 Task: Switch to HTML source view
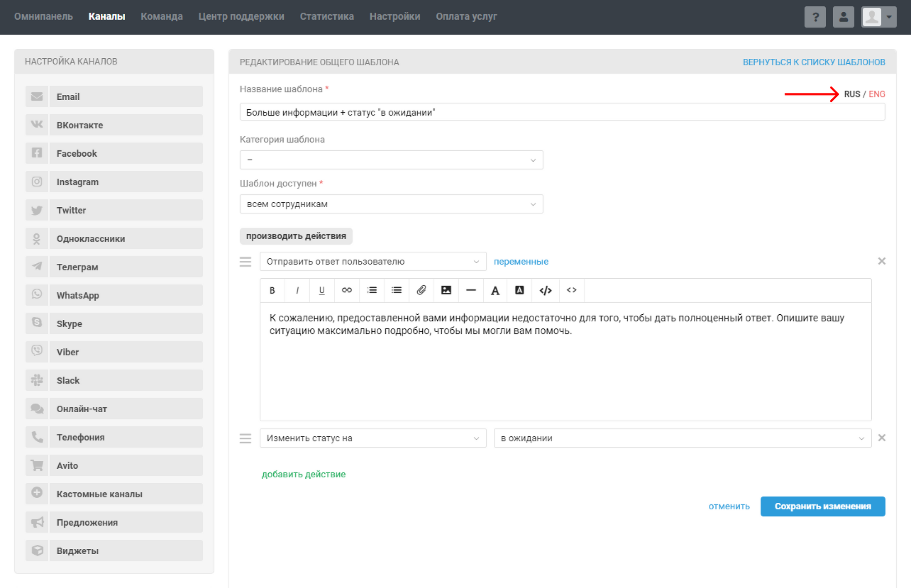[572, 290]
